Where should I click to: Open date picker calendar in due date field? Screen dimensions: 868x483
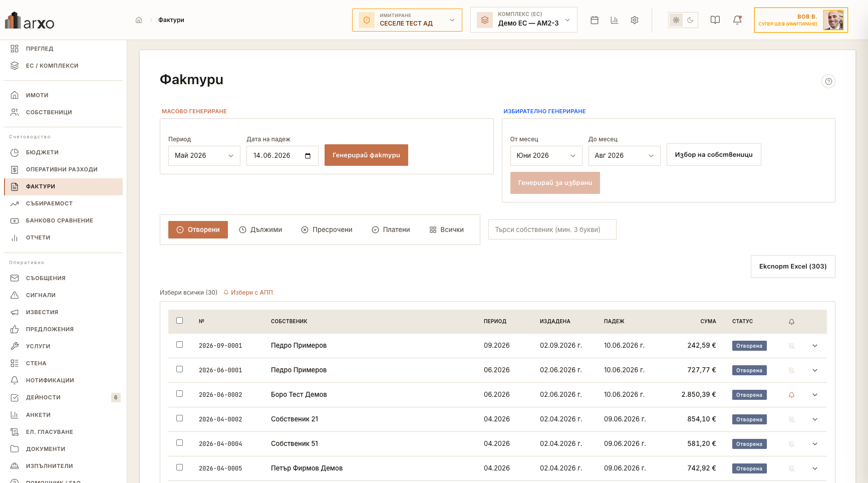tap(308, 156)
